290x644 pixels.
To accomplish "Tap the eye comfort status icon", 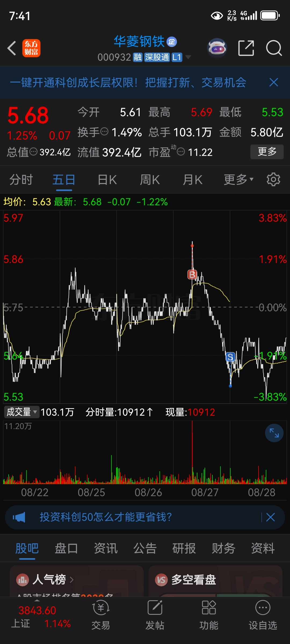I will [x=217, y=16].
